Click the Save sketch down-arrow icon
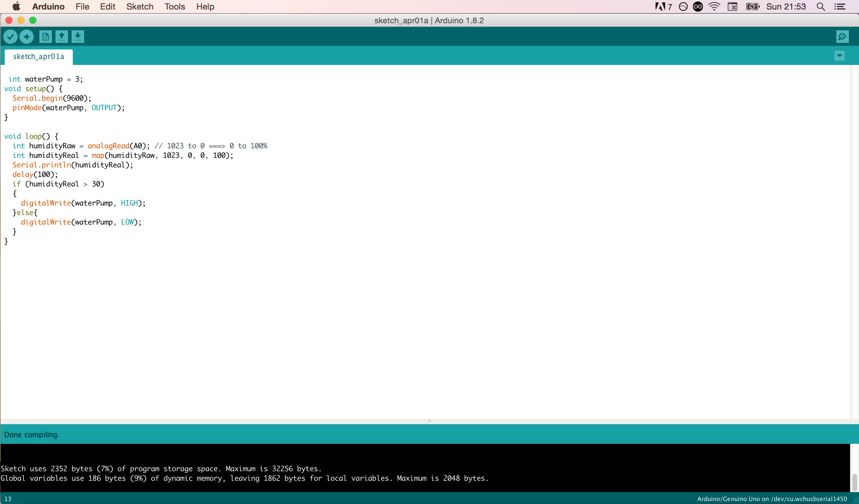Image resolution: width=859 pixels, height=504 pixels. click(78, 36)
